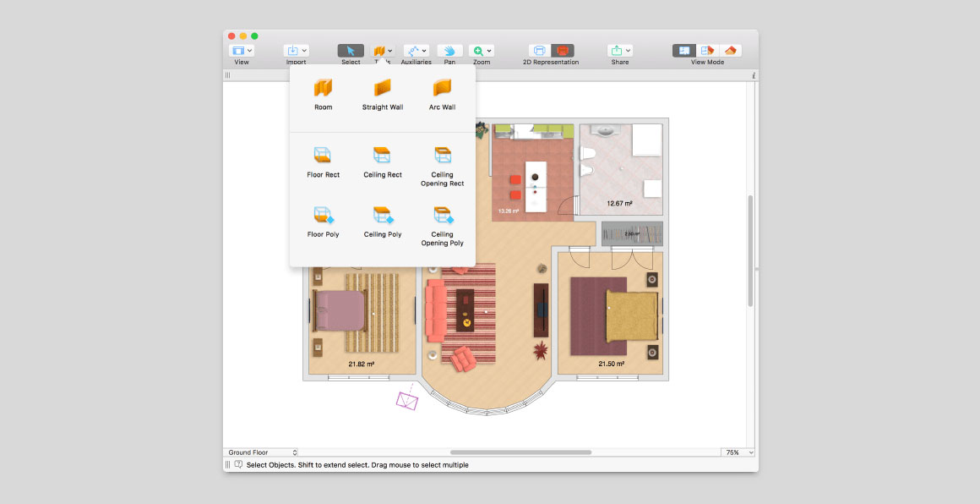Open the Auxiliaries dropdown arrow
This screenshot has width=980, height=504.
point(424,51)
